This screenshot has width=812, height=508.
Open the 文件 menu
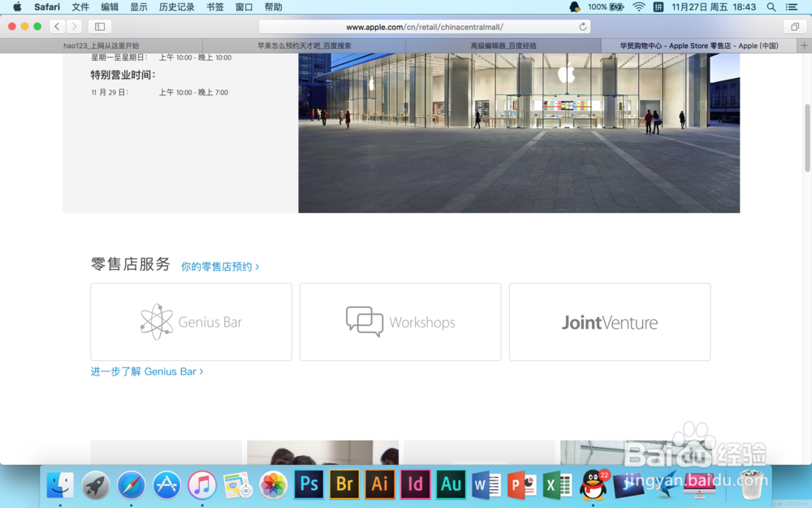click(x=80, y=7)
